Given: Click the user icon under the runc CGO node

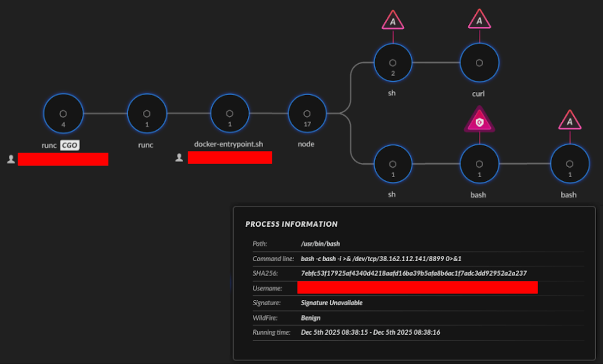Looking at the screenshot, I should click(x=11, y=159).
